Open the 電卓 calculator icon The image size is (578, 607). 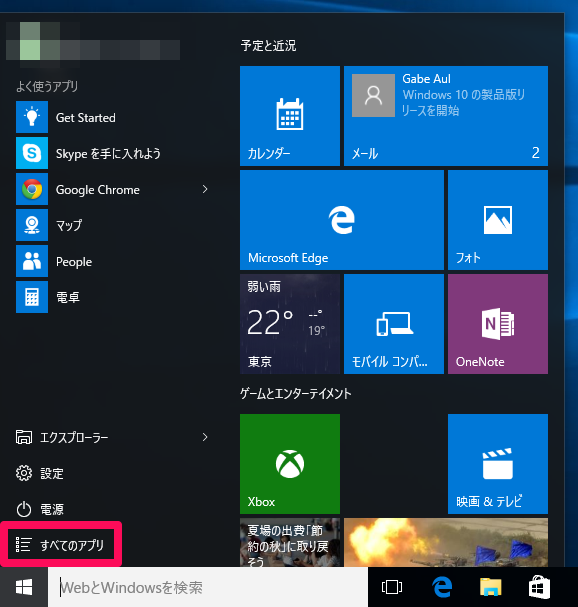tap(32, 297)
